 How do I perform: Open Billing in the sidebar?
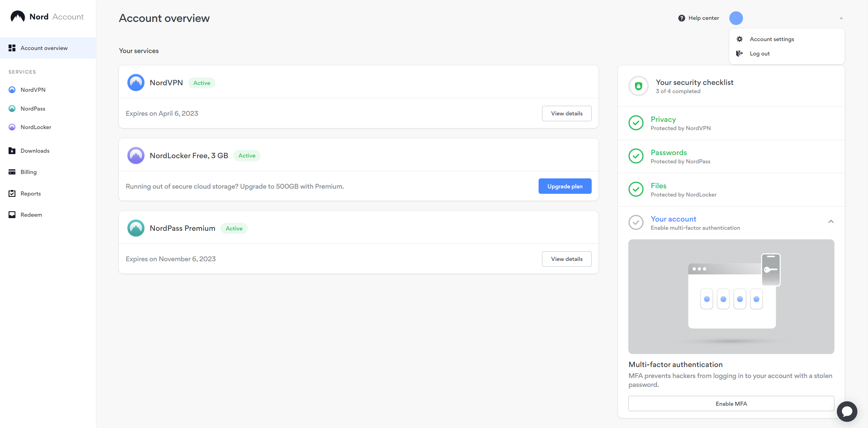[28, 172]
